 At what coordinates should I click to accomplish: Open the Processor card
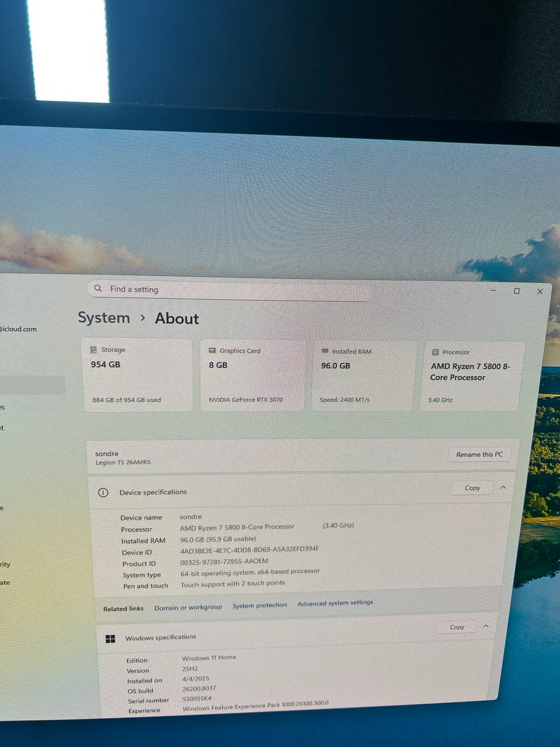(x=473, y=377)
